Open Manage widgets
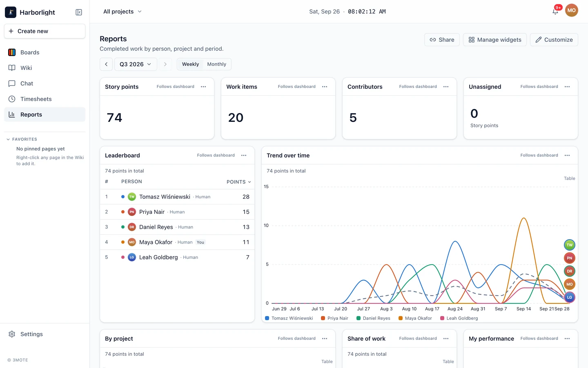588x368 pixels. [495, 40]
